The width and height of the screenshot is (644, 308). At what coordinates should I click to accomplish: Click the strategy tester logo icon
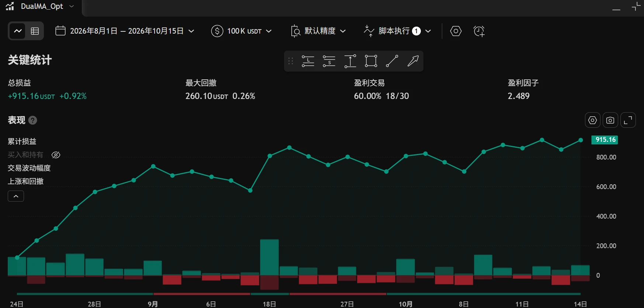click(10, 6)
